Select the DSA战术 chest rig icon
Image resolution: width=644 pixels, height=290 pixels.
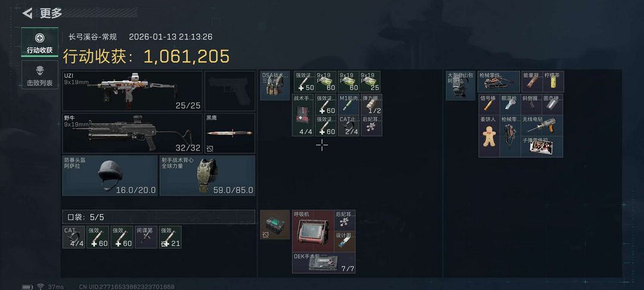[275, 85]
